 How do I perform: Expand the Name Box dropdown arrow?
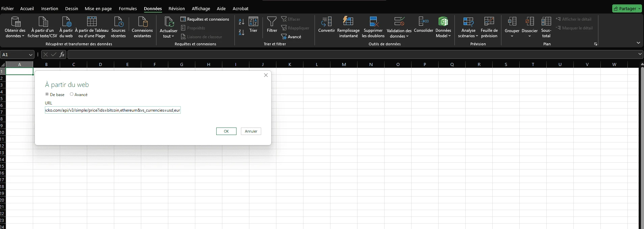pyautogui.click(x=30, y=55)
